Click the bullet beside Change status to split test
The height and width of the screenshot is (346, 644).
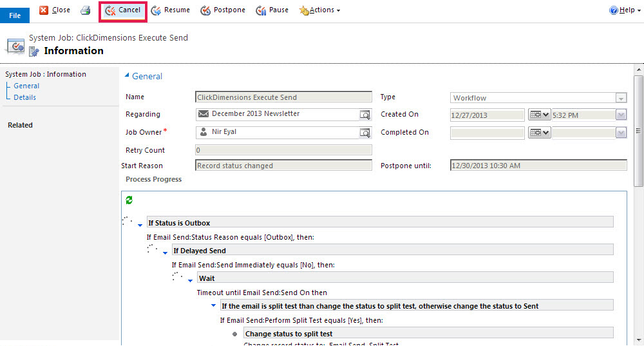[x=234, y=334]
